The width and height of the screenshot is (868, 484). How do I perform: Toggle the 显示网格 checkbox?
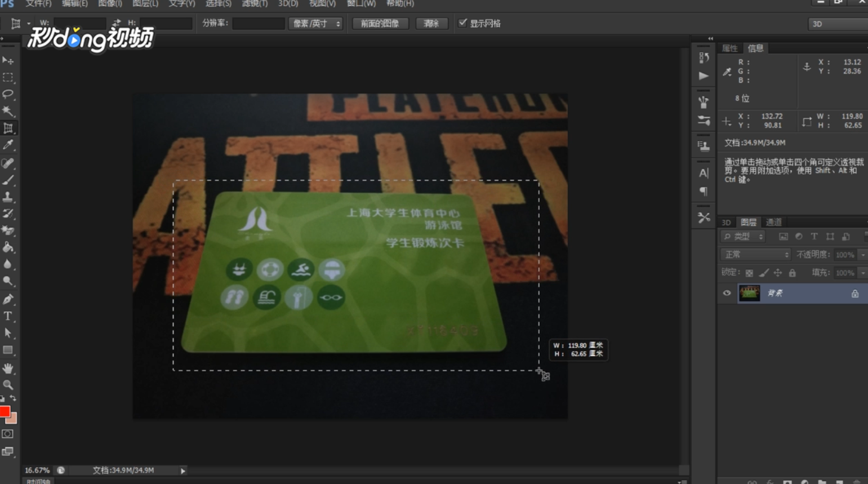462,23
